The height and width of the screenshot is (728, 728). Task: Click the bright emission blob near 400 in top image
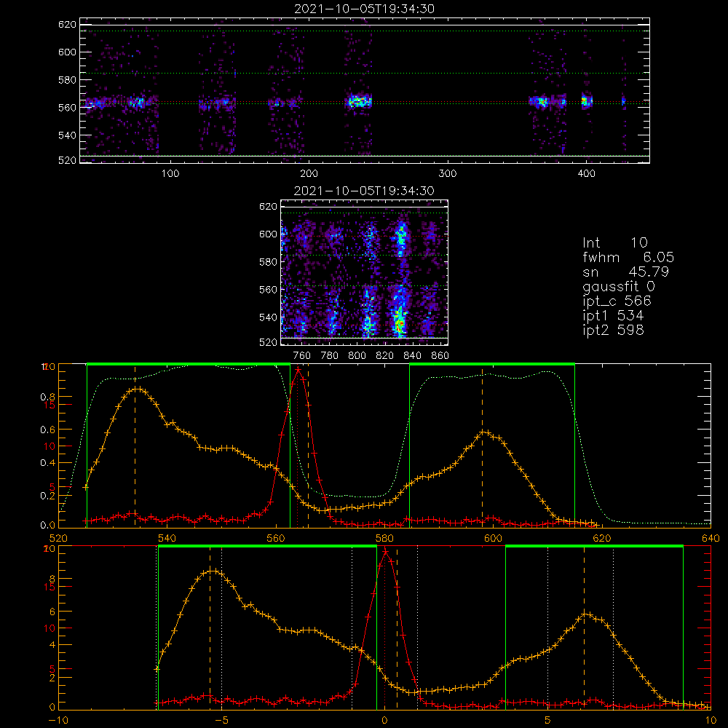[586, 100]
